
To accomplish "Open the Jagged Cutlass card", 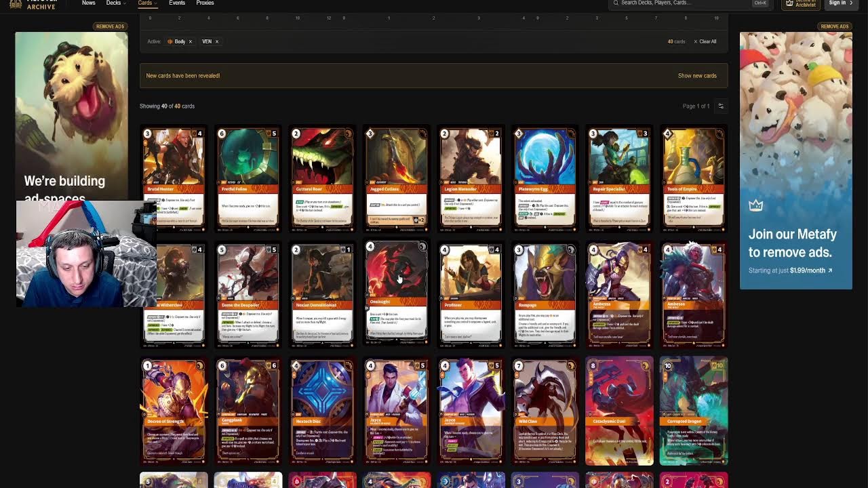I will point(396,180).
